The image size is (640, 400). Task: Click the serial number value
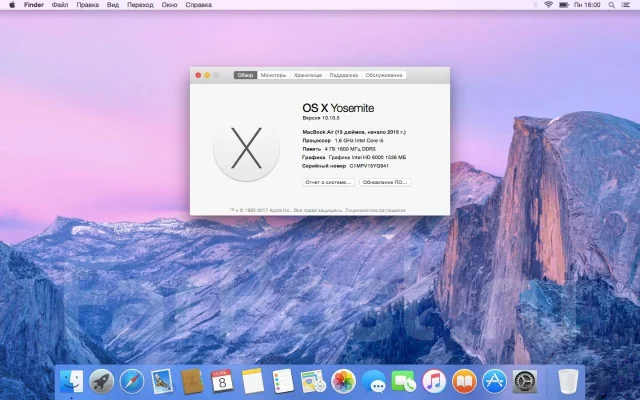pyautogui.click(x=369, y=166)
